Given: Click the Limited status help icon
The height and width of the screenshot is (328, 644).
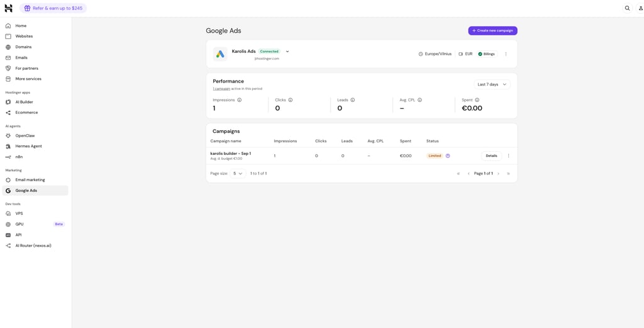Looking at the screenshot, I should pos(448,156).
